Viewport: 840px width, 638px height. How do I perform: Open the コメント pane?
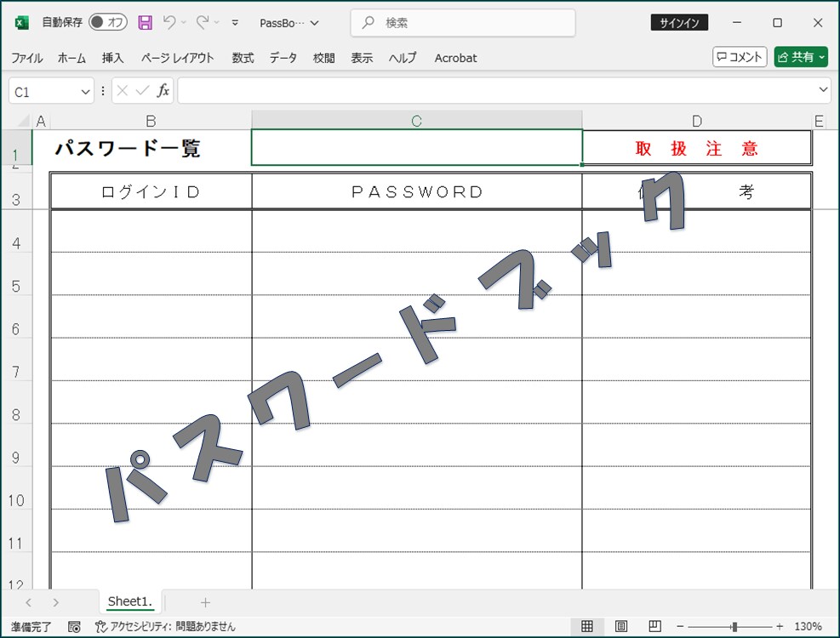(740, 57)
